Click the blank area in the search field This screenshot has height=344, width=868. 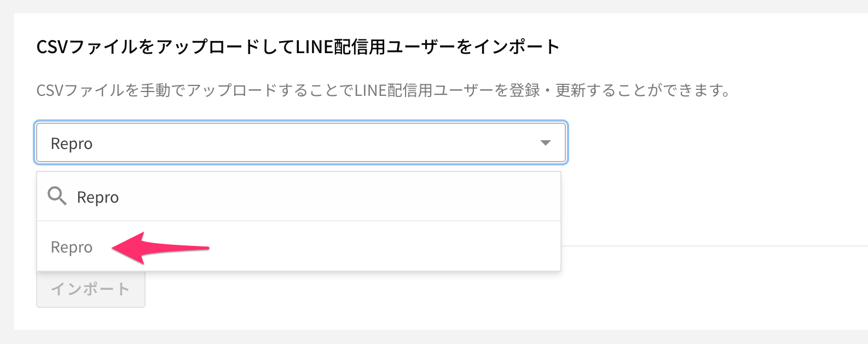[x=328, y=197]
